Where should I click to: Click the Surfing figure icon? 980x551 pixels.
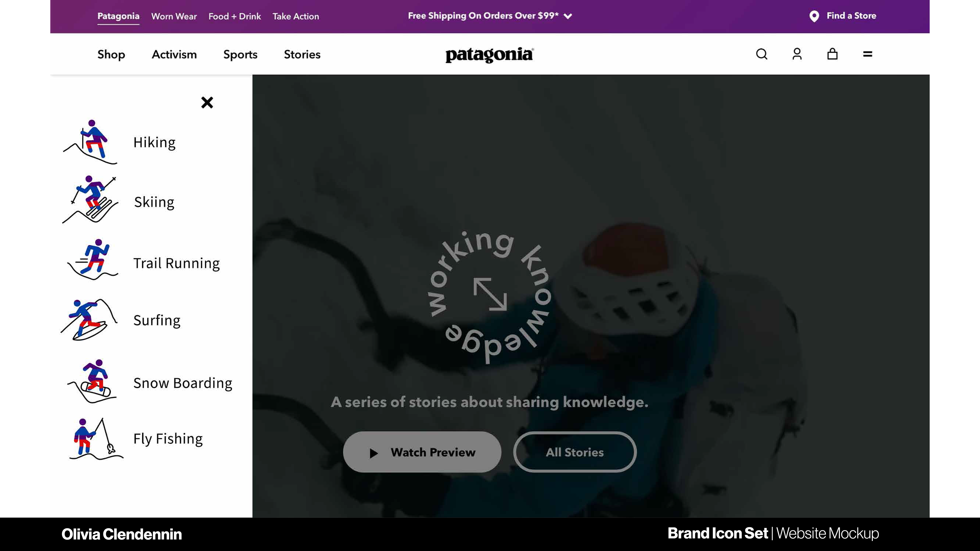coord(89,319)
